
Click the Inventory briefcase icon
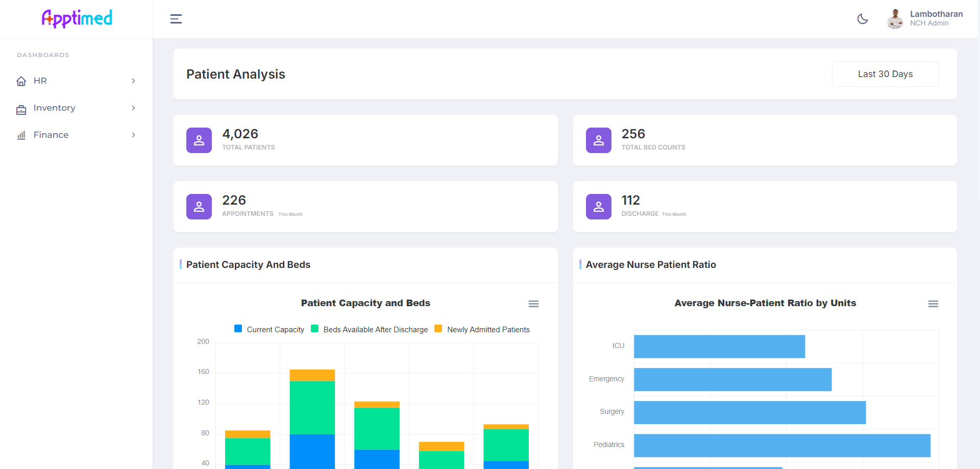pos(21,109)
